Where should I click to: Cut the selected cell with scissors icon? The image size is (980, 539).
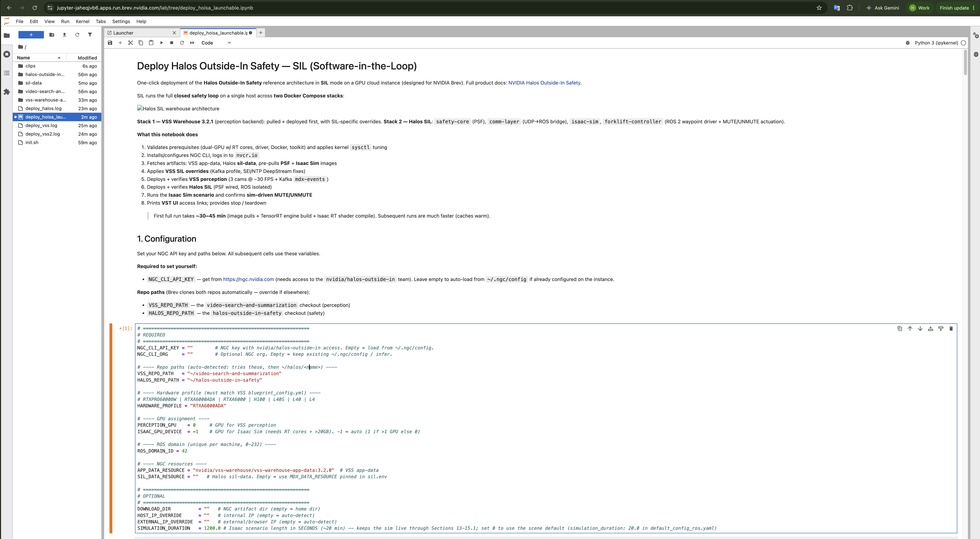click(131, 43)
